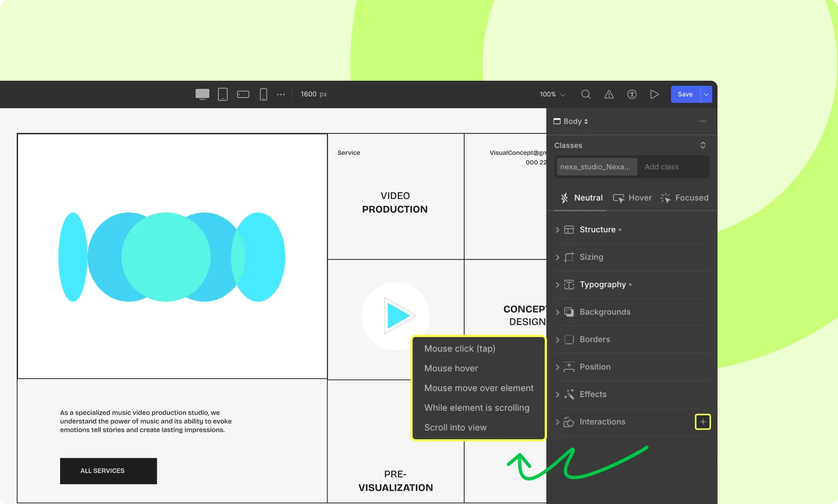Select the VIDEO PRODUCTION heading
The image size is (838, 504).
(395, 203)
